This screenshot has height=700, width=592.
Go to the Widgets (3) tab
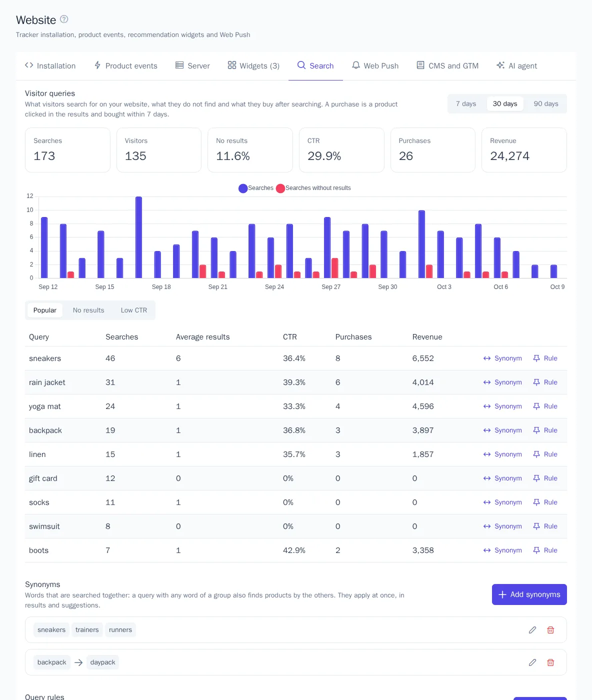click(253, 65)
